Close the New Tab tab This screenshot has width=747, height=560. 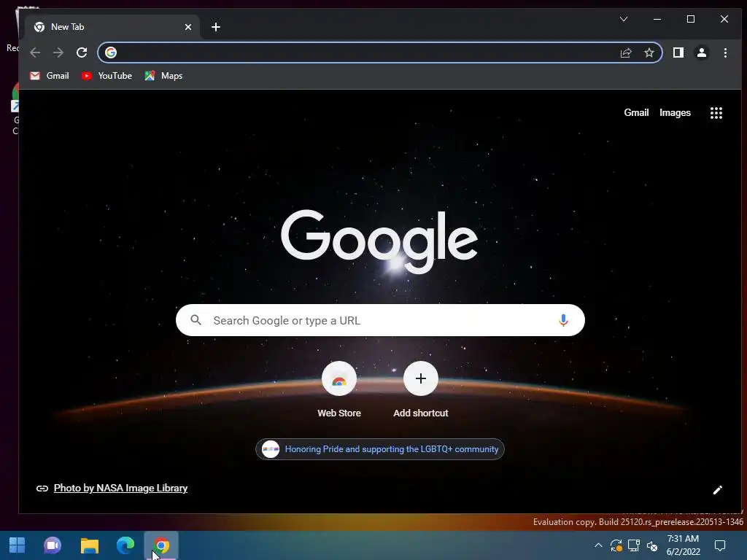coord(188,27)
